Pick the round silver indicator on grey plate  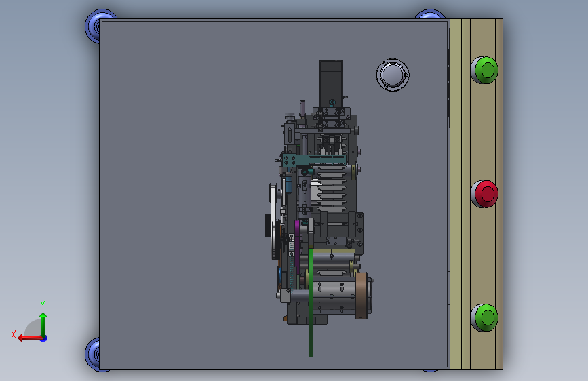pos(393,75)
